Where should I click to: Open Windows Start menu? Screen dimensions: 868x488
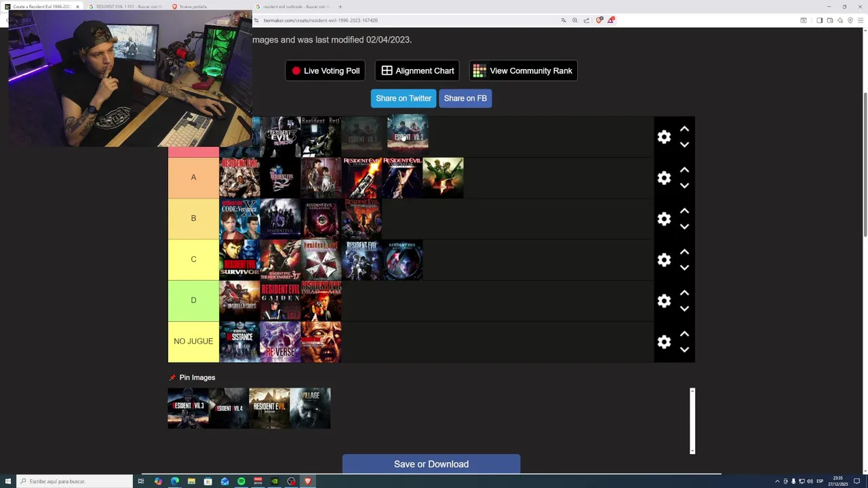click(7, 481)
